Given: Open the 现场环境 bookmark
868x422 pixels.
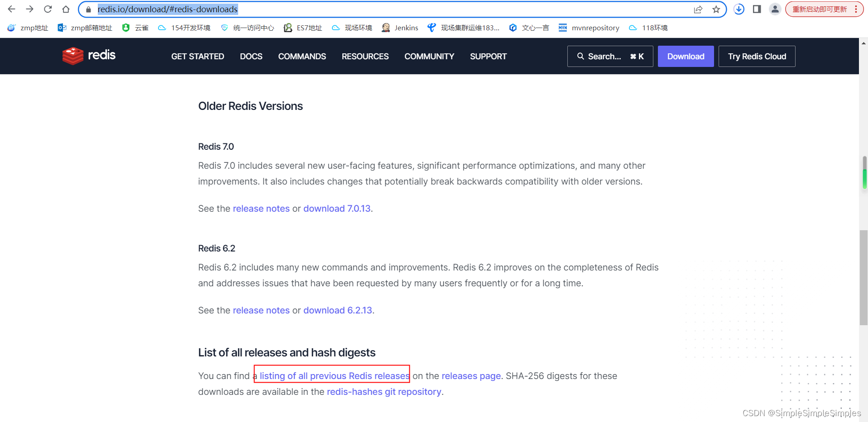Looking at the screenshot, I should pyautogui.click(x=352, y=28).
